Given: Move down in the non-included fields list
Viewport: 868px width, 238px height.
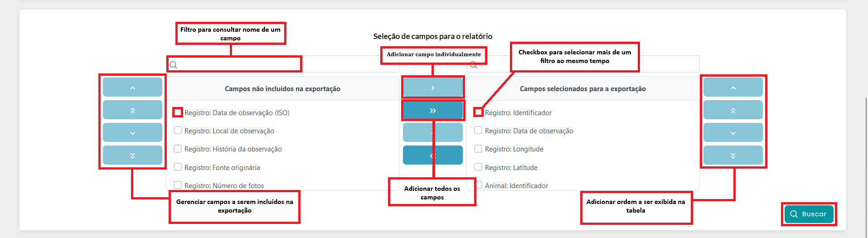Looking at the screenshot, I should 132,133.
